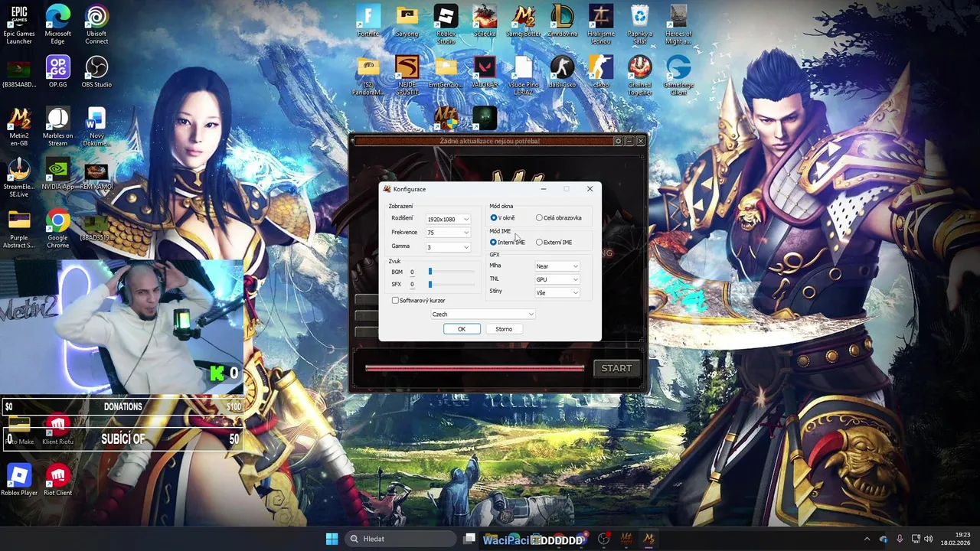Select the VALOKAR Valorant desktop shortcut
Image resolution: width=980 pixels, height=551 pixels.
coord(485,72)
